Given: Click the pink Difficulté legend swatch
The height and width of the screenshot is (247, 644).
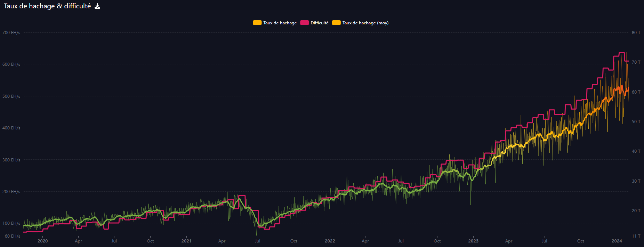Looking at the screenshot, I should [x=304, y=23].
